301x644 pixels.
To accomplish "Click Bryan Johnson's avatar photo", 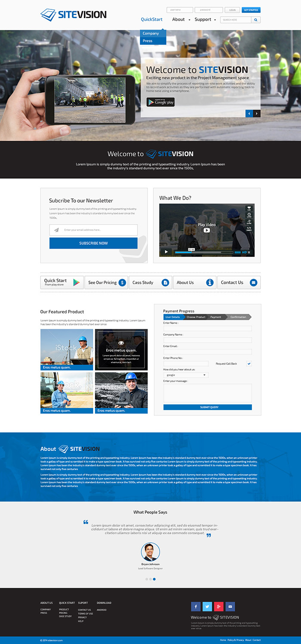I will (150, 552).
